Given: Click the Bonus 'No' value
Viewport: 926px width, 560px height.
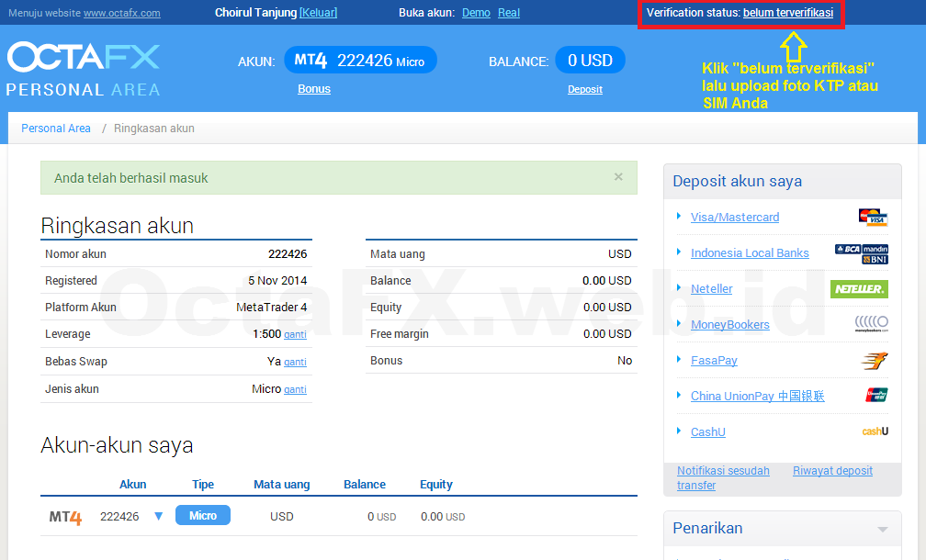Looking at the screenshot, I should point(625,361).
